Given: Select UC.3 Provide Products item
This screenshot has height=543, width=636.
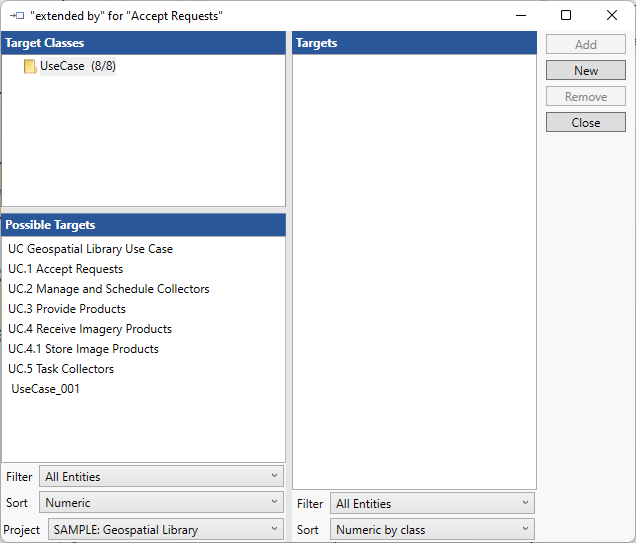Looking at the screenshot, I should pos(66,309).
